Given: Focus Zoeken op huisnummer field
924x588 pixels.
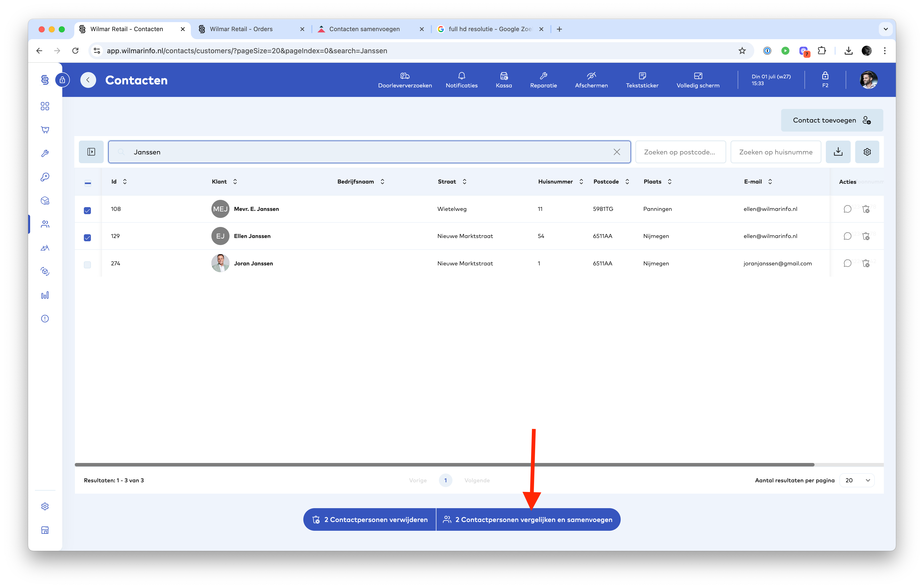Looking at the screenshot, I should click(776, 152).
